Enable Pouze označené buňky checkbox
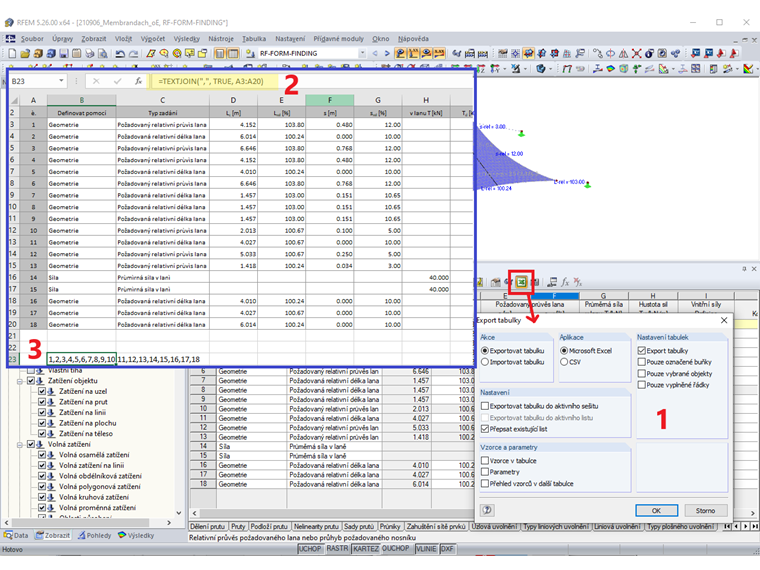Screen dimensions: 760x570 [642, 362]
